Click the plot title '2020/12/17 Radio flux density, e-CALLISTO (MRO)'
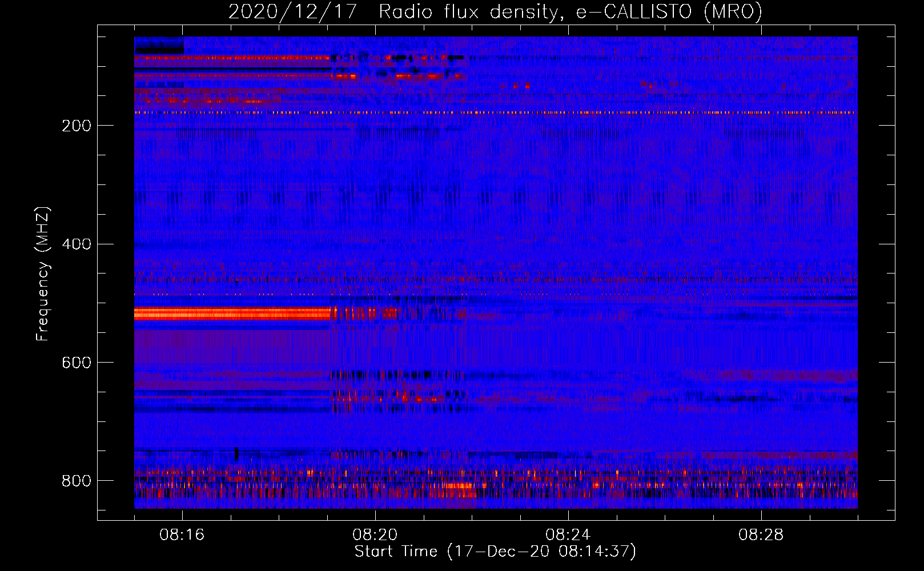 tap(495, 12)
